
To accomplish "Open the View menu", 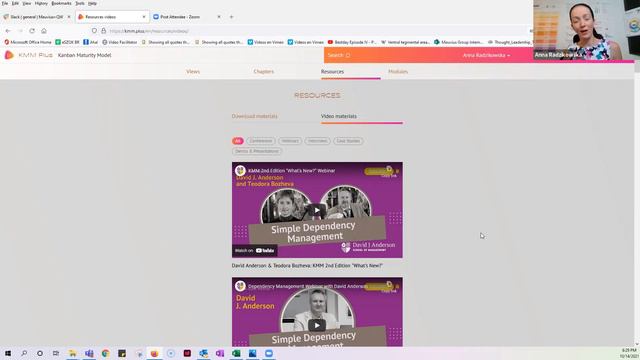I will pos(27,3).
